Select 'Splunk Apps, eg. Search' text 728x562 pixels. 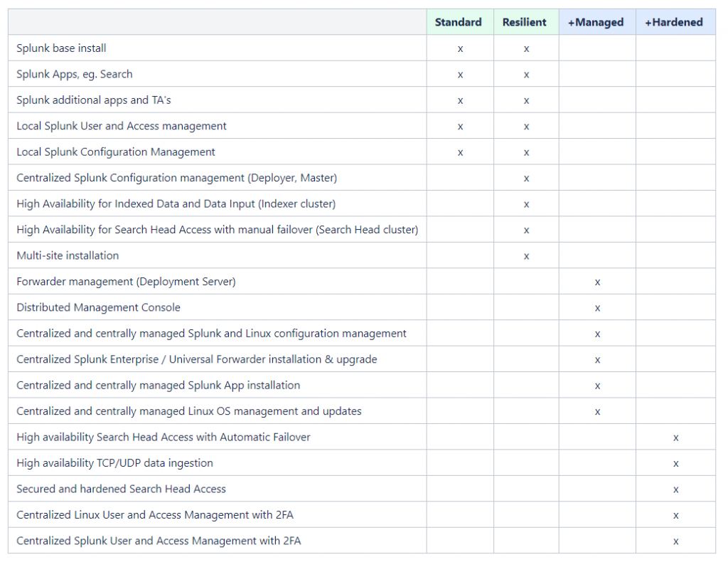pyautogui.click(x=74, y=74)
